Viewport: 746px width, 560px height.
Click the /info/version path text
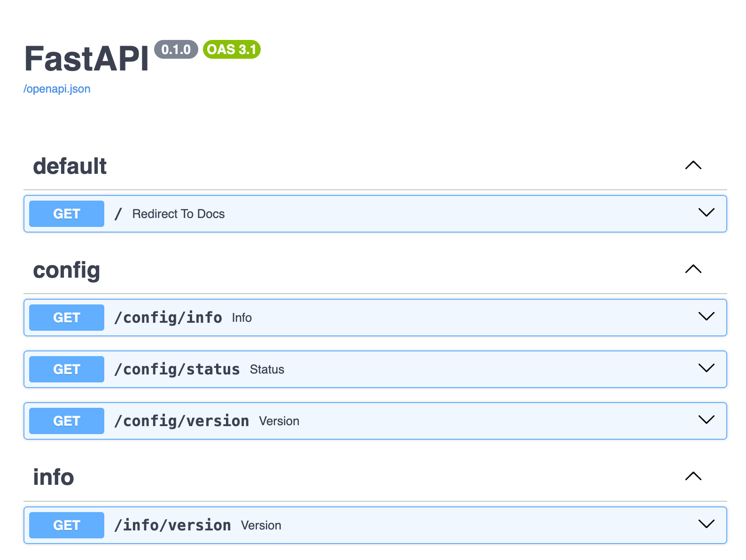tap(173, 525)
